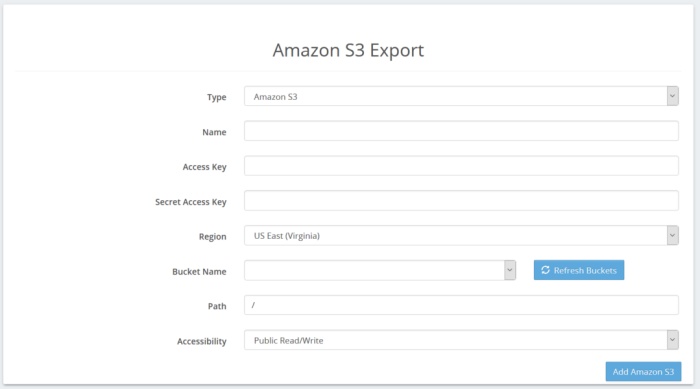The height and width of the screenshot is (389, 700).
Task: Open the Type dropdown showing Amazon S3
Action: point(461,96)
